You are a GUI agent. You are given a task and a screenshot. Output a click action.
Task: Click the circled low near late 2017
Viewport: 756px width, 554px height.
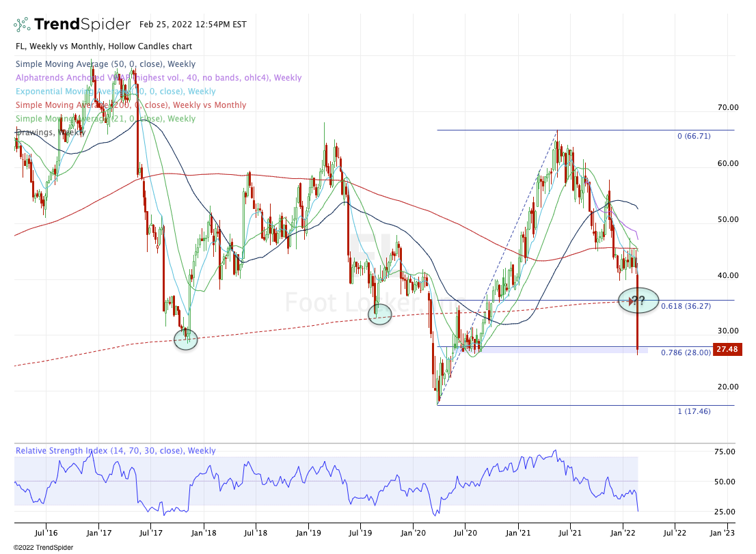click(x=186, y=339)
